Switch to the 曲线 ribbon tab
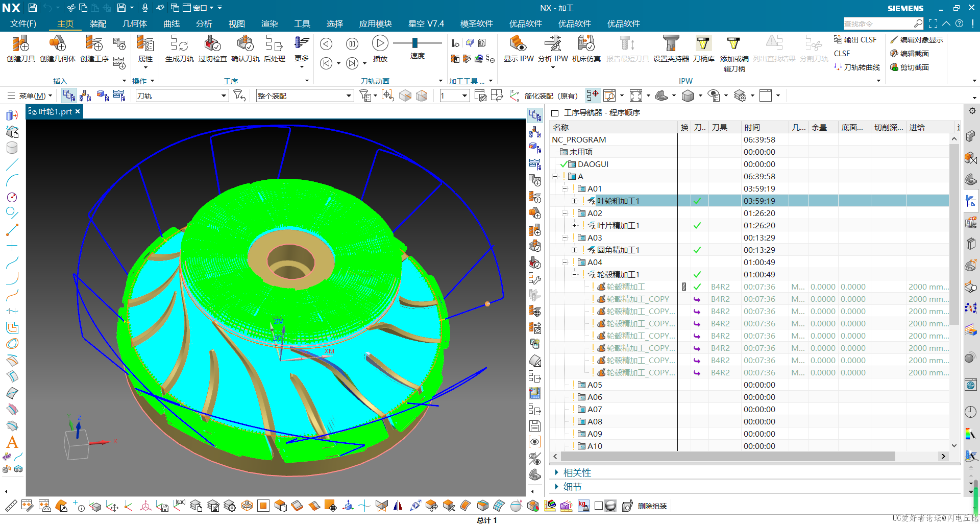Viewport: 980px width, 524px height. click(x=171, y=23)
